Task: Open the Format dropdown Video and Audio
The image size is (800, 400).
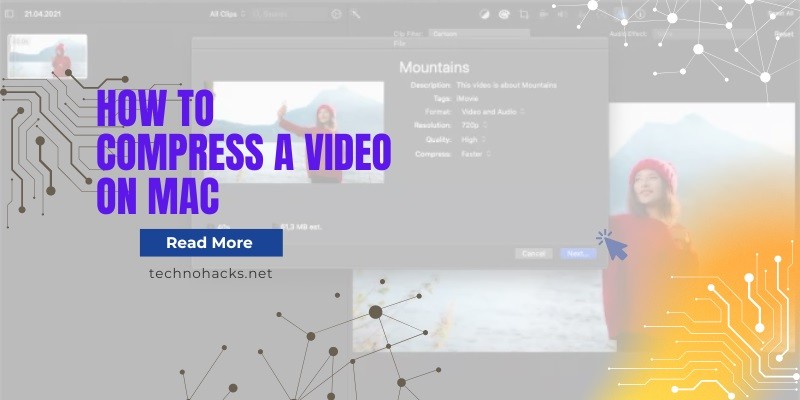Action: click(x=493, y=111)
